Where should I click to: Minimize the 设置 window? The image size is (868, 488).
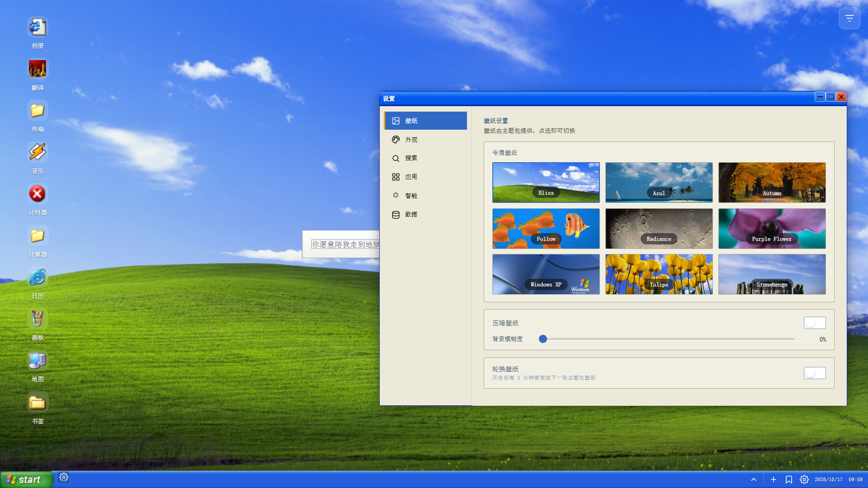pos(820,97)
